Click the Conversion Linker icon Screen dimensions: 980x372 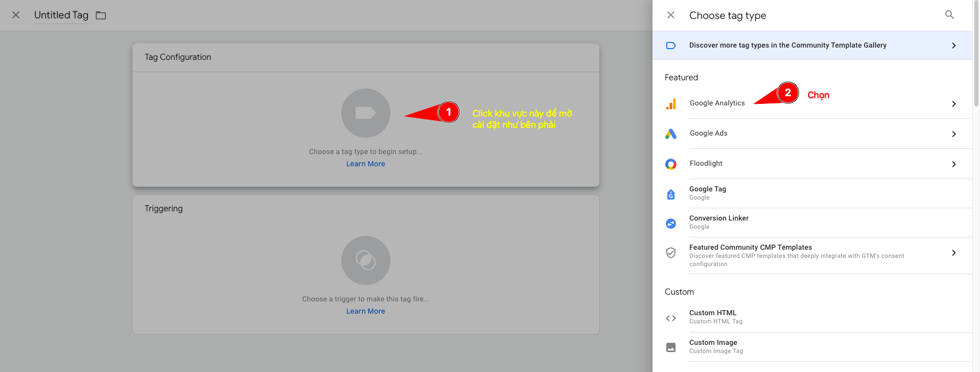671,224
